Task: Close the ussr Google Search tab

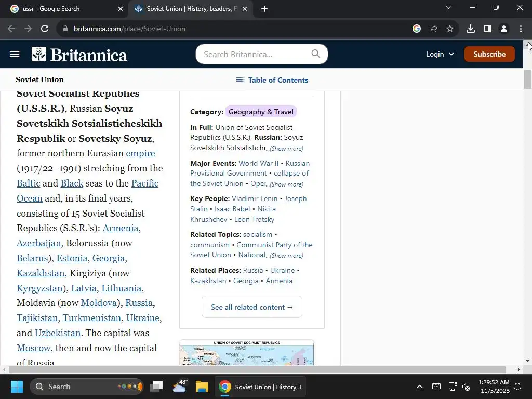Action: 121,9
